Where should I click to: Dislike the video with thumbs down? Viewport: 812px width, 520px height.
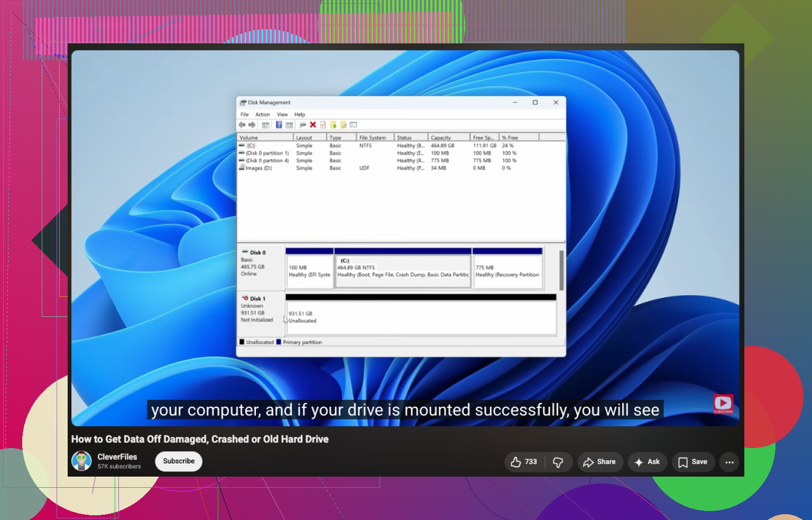click(558, 462)
